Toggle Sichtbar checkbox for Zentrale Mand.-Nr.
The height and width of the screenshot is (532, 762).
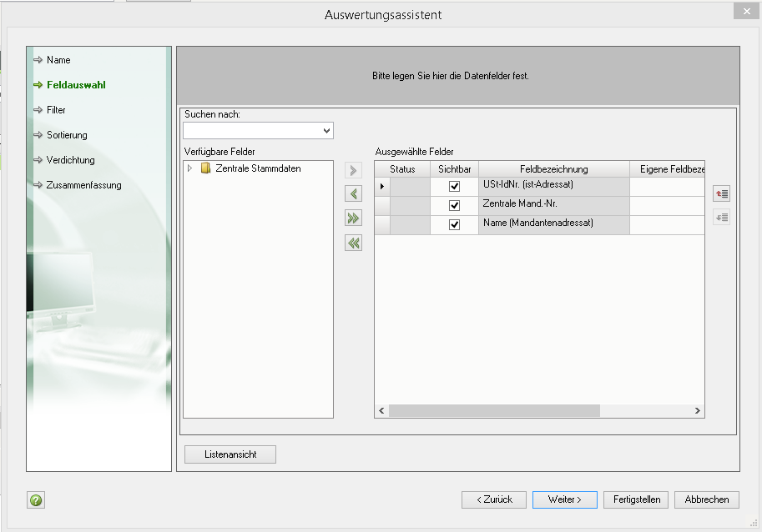pyautogui.click(x=454, y=205)
